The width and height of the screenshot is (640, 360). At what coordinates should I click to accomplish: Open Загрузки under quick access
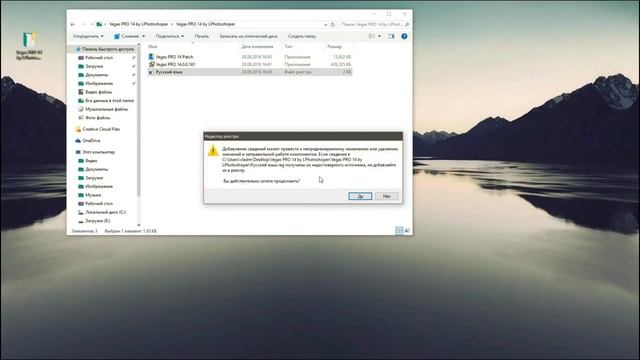[94, 66]
